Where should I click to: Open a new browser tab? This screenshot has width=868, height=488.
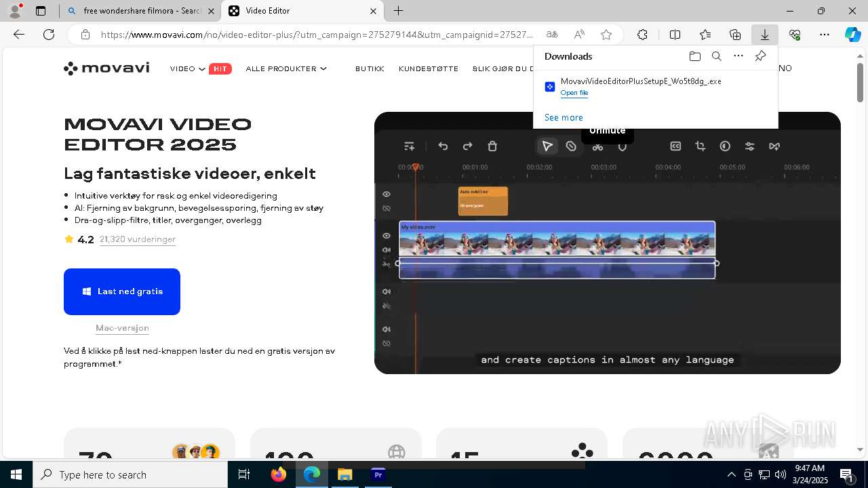coord(399,11)
